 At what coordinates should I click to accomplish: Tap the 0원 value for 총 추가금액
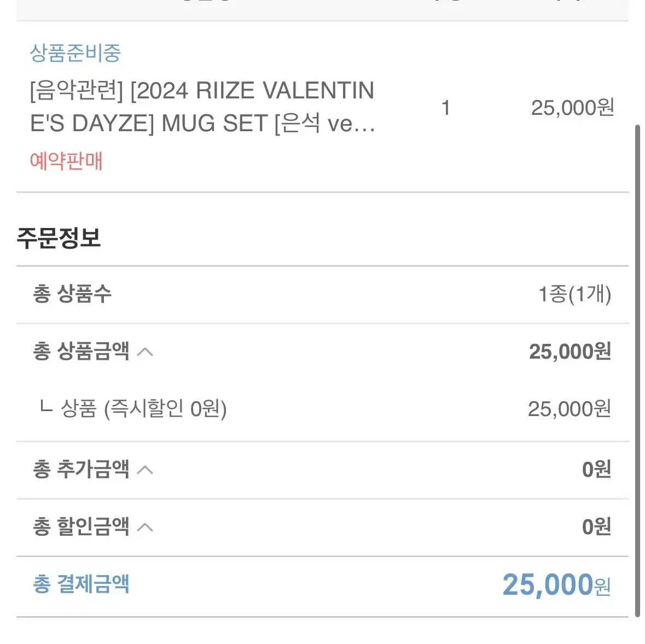coord(596,470)
